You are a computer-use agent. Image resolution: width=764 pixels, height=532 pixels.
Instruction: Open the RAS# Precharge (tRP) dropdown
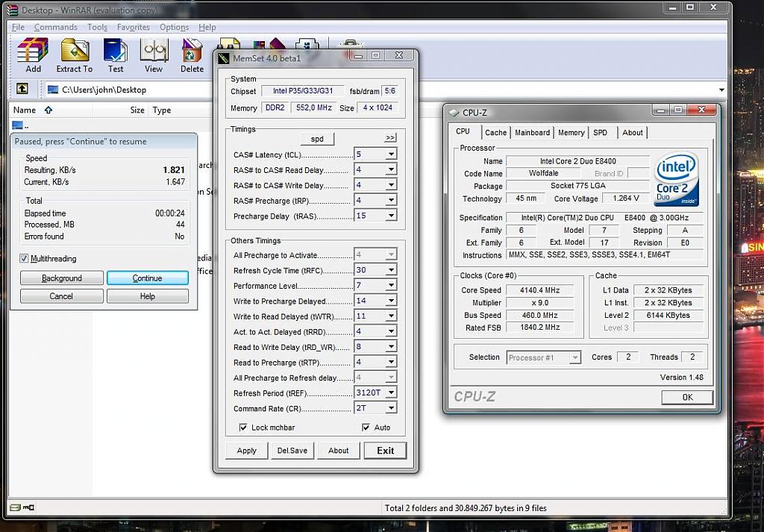pyautogui.click(x=391, y=200)
